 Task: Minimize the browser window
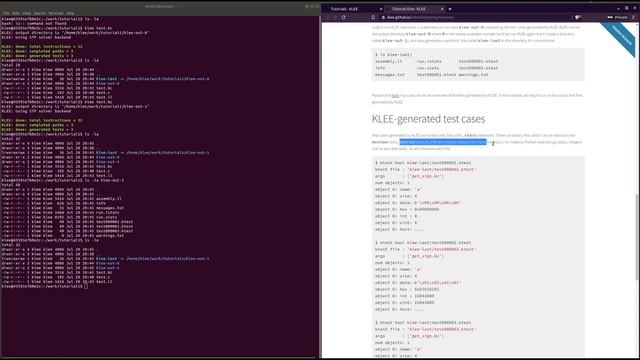click(x=618, y=8)
